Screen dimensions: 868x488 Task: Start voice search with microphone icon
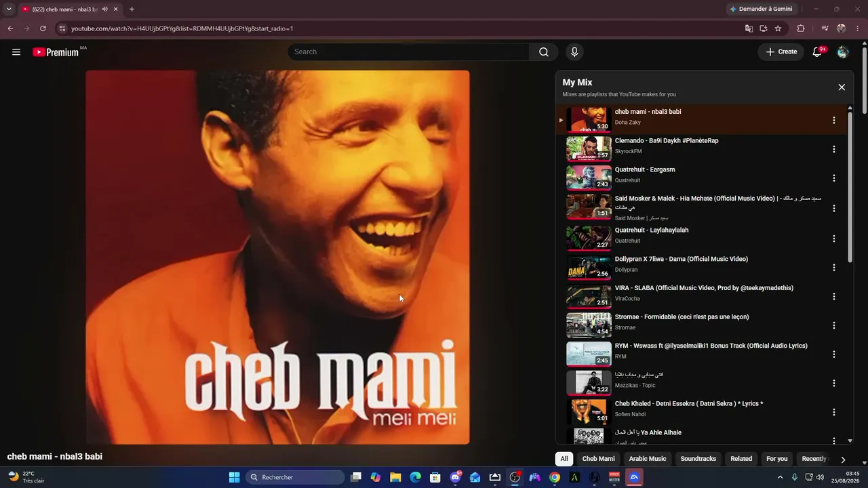coord(574,52)
